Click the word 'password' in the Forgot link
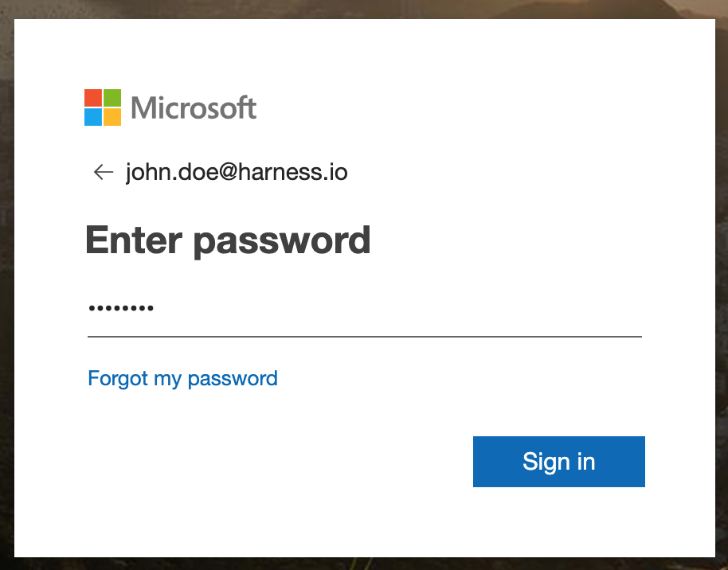The height and width of the screenshot is (570, 728). pos(233,379)
